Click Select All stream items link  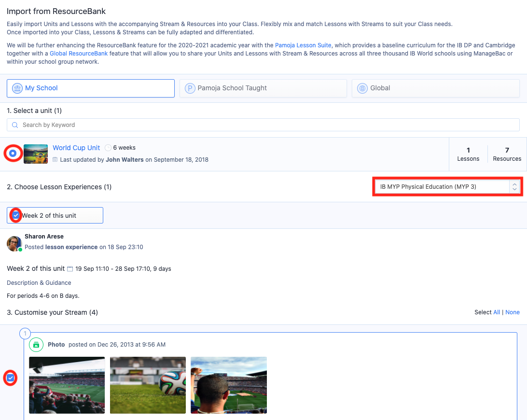click(x=496, y=312)
